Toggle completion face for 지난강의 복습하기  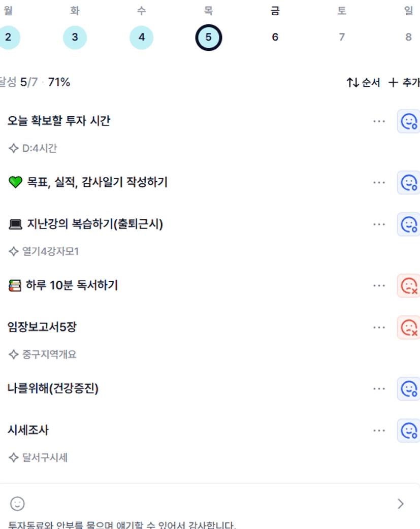tap(408, 224)
